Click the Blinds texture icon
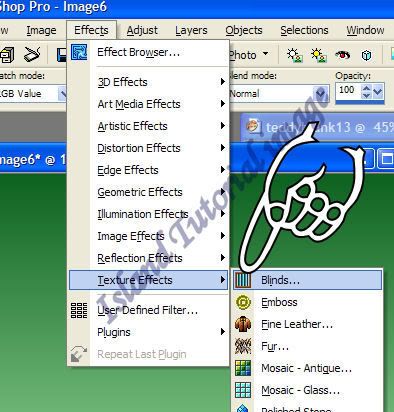 243,280
